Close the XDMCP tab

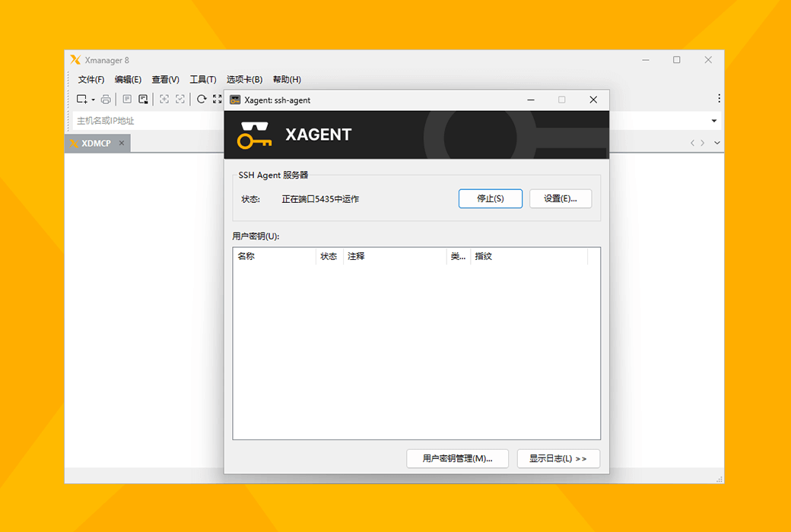pos(122,143)
